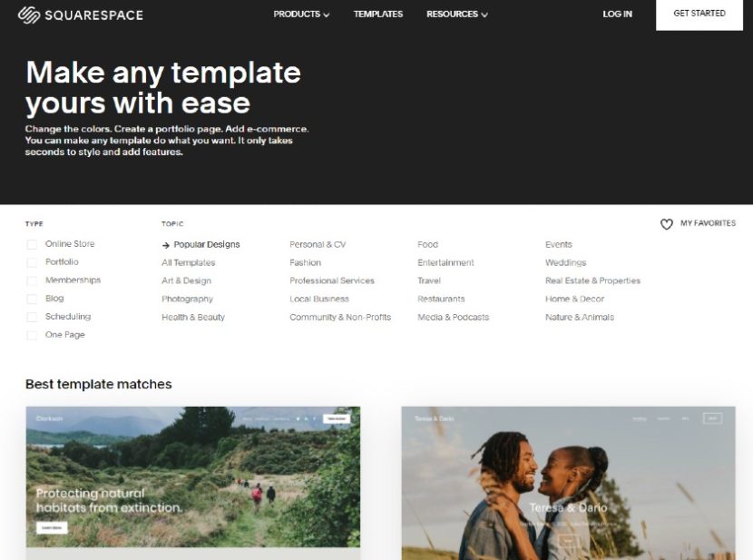Expand the Products navigation dropdown

(300, 15)
